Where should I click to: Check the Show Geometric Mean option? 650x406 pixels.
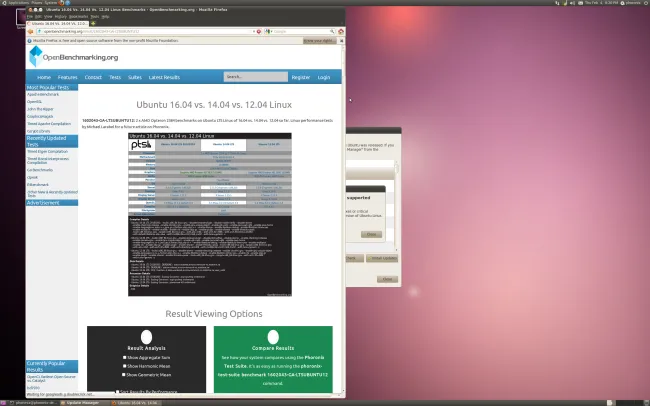point(124,376)
